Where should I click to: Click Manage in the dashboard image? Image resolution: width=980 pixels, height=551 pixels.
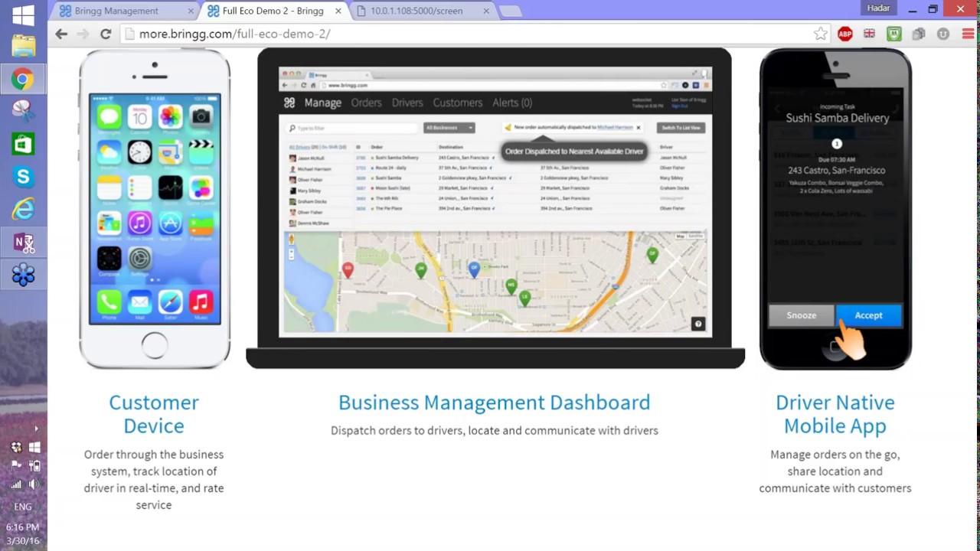point(322,103)
